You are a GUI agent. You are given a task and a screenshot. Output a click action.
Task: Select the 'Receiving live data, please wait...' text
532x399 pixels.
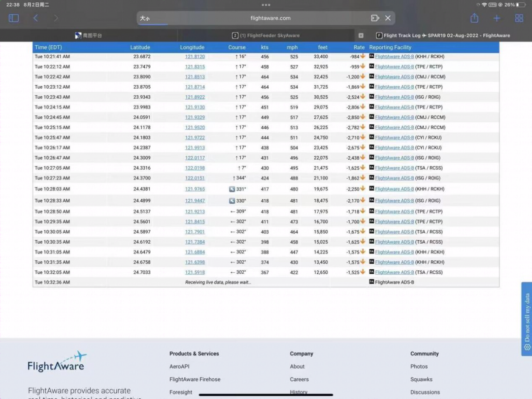[218, 282]
